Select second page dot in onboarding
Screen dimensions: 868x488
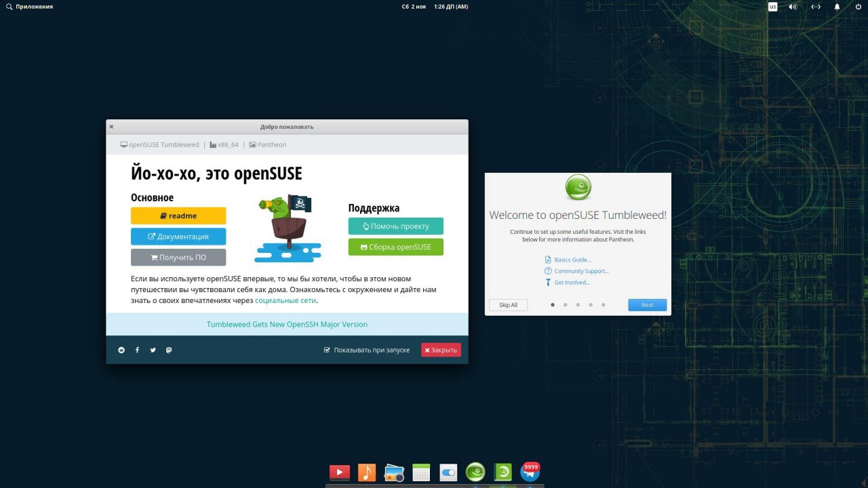[566, 305]
